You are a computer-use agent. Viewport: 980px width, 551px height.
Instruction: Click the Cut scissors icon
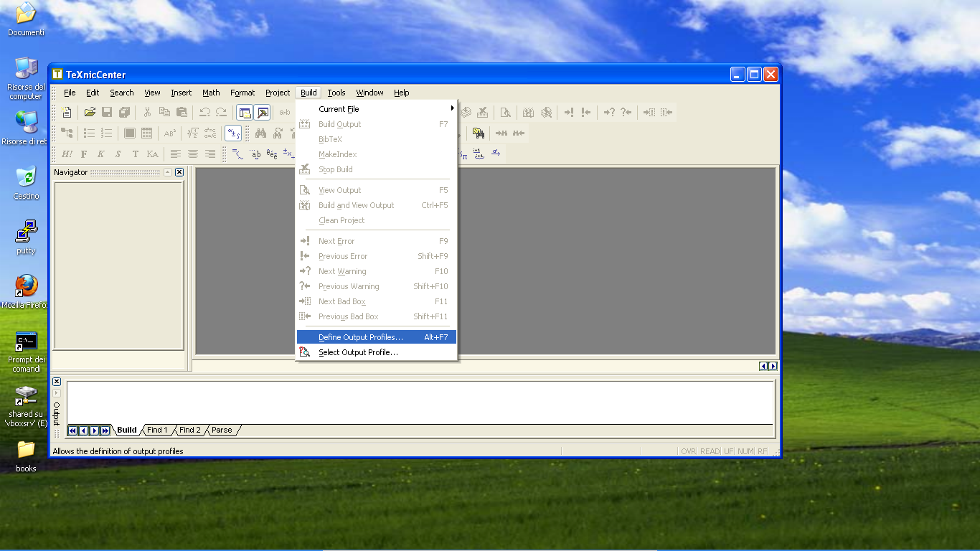(147, 112)
